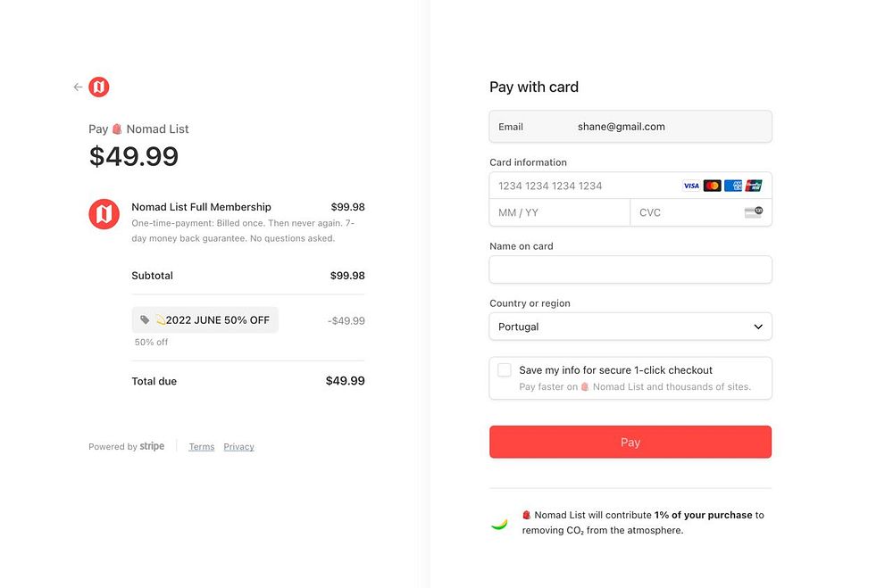Click the back arrow icon

(x=78, y=87)
